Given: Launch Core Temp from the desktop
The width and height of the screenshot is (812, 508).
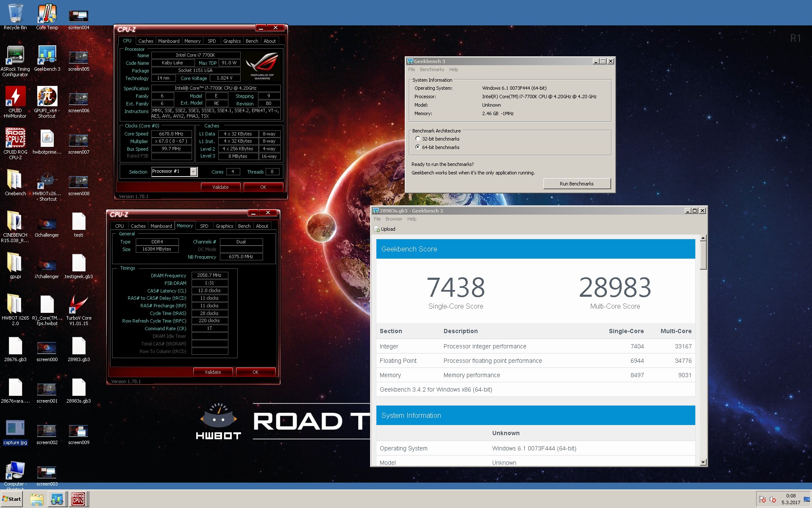Looking at the screenshot, I should (47, 17).
